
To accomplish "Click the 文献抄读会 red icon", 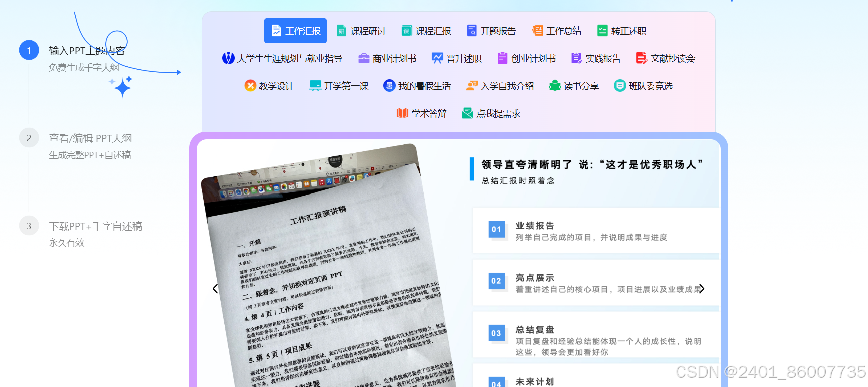I will (x=641, y=58).
